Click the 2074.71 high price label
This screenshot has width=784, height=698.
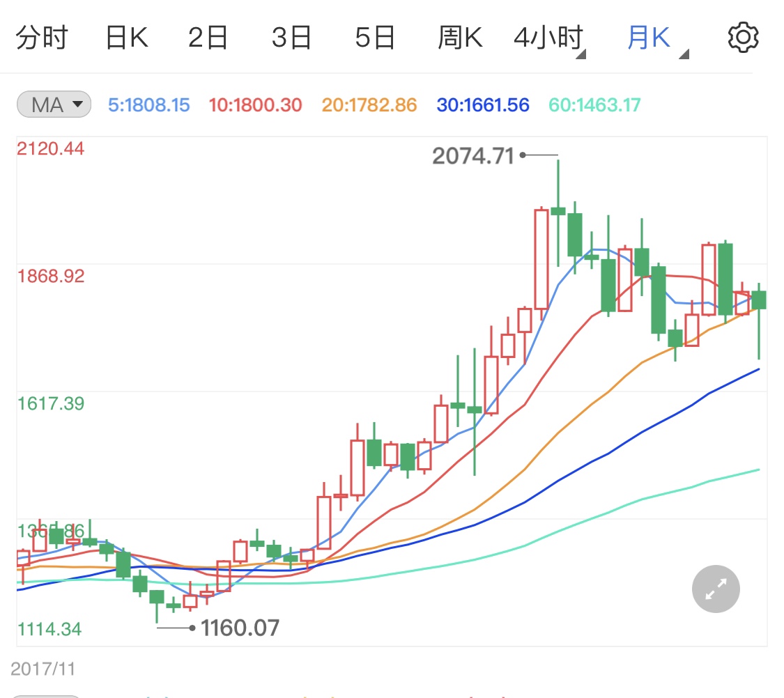tap(473, 156)
